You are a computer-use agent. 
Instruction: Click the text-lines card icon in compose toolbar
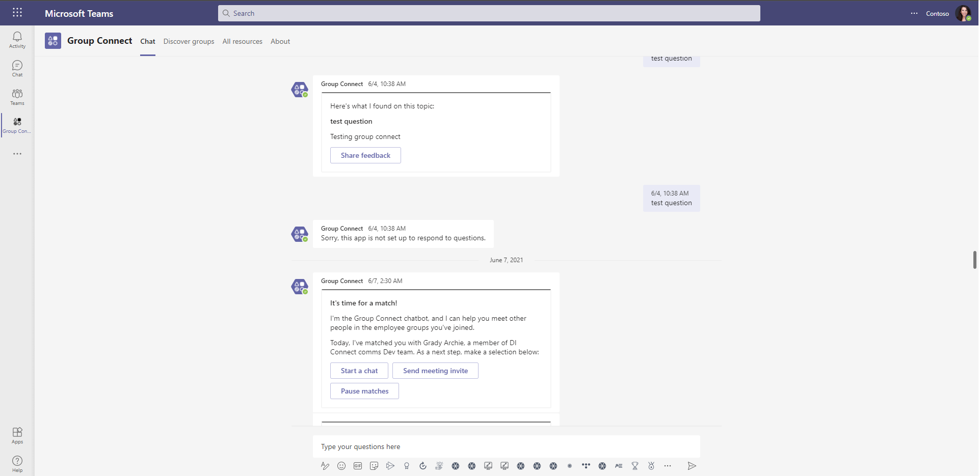619,466
